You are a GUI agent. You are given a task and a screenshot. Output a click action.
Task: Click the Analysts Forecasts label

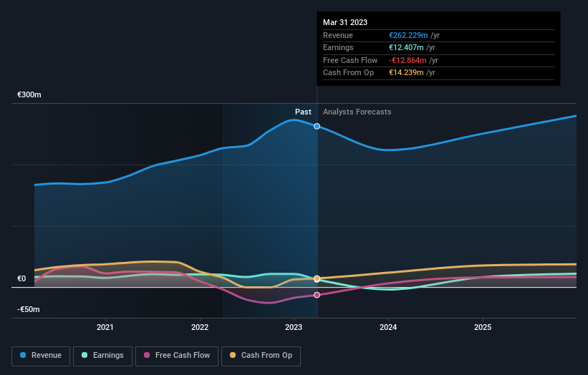point(357,112)
